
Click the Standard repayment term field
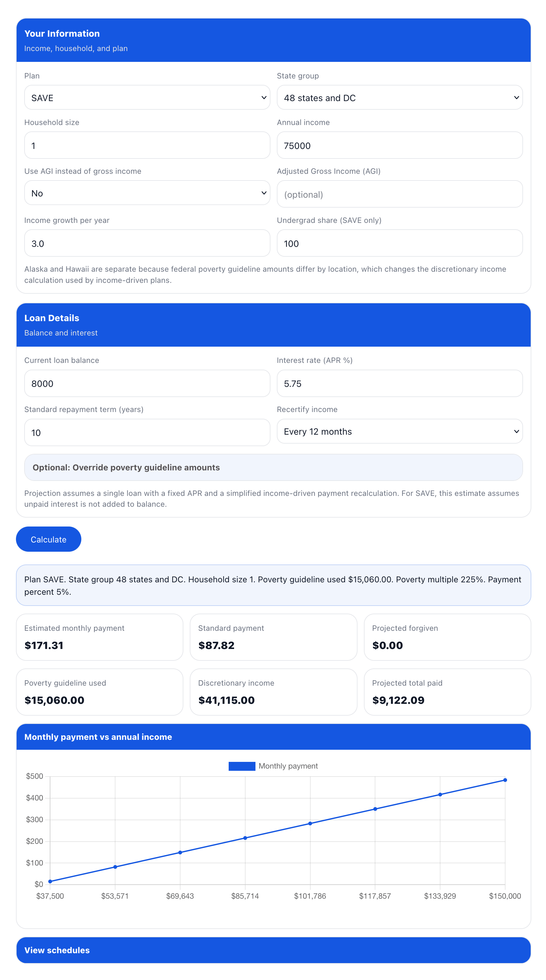coord(147,432)
